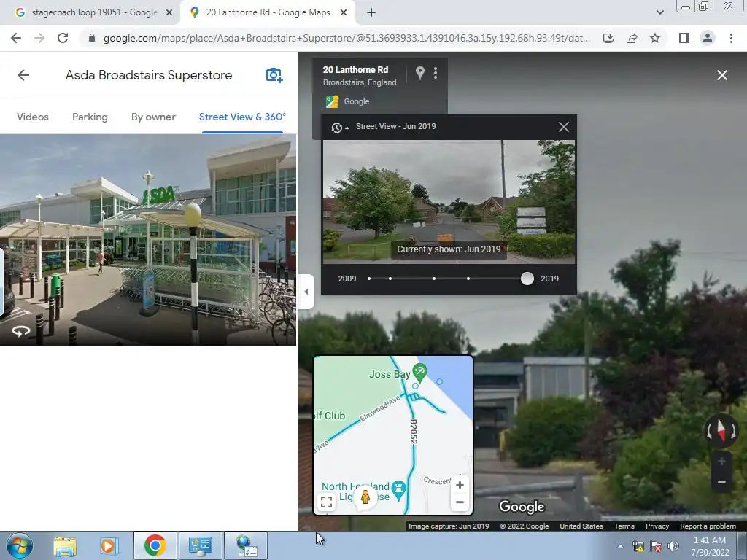
Task: Toggle the browser side panel
Action: point(684,38)
